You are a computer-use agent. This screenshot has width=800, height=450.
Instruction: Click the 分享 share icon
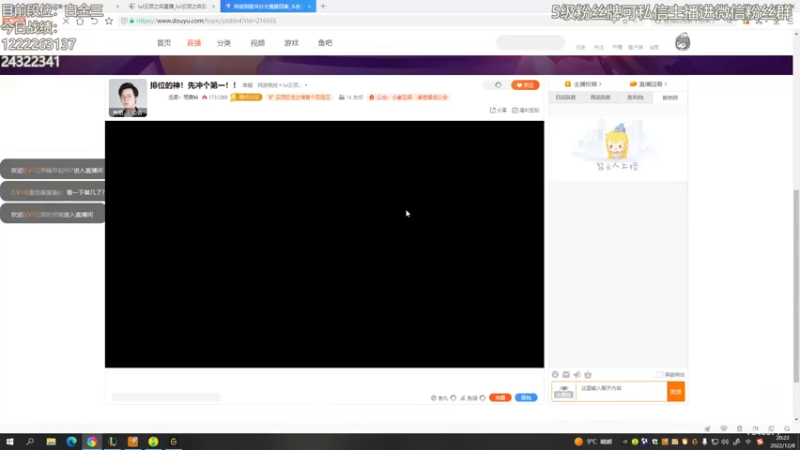point(498,110)
